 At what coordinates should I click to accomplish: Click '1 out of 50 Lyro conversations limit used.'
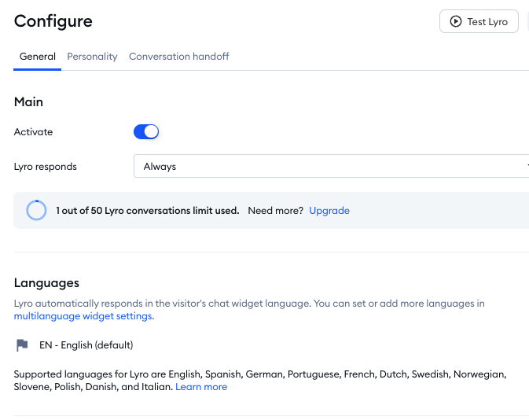(148, 211)
